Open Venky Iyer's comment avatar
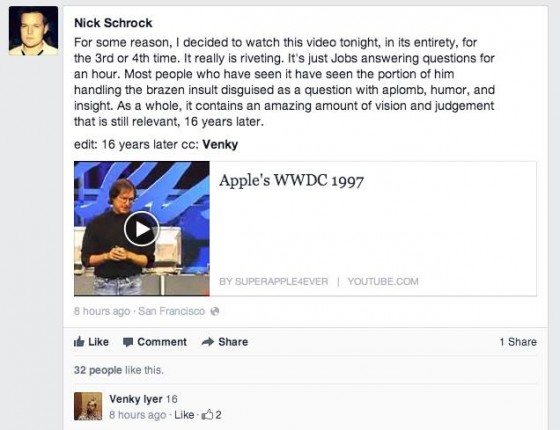Screen dimensions: 560x430 (88, 406)
